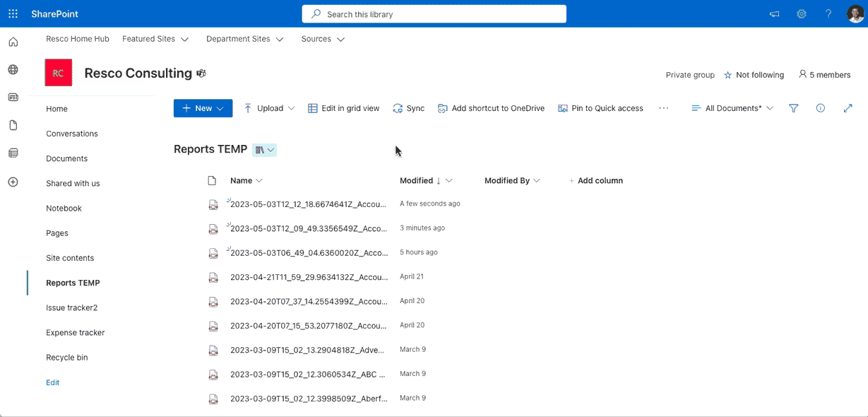868x417 pixels.
Task: Open Site contents in navigation
Action: pyautogui.click(x=70, y=258)
